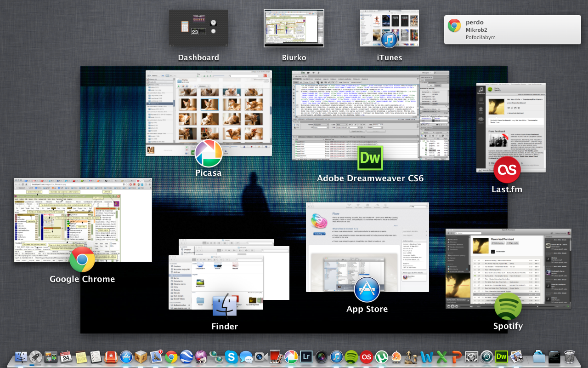Click the Dashboard space label
This screenshot has width=588, height=368.
[198, 57]
